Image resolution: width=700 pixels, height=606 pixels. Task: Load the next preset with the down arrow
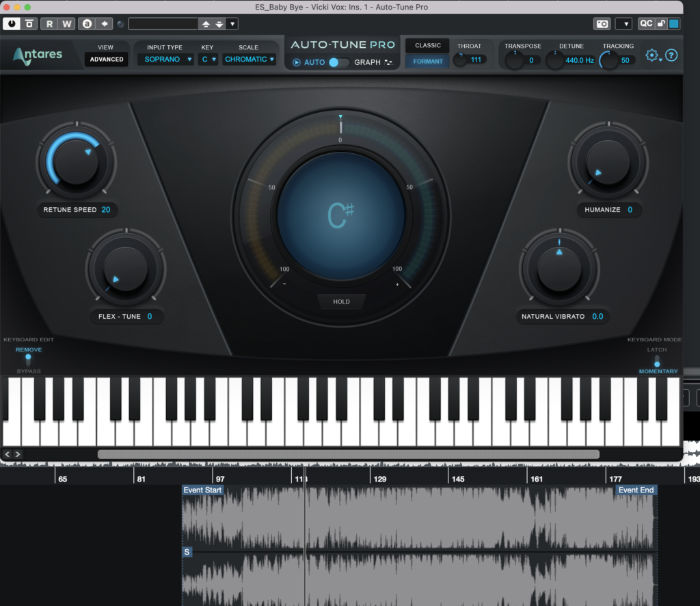tap(219, 24)
